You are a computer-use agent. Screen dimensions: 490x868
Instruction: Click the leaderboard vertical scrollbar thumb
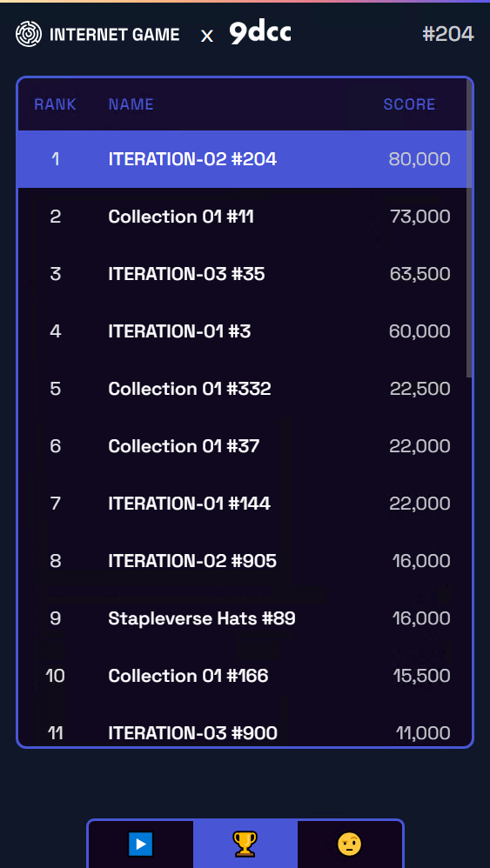pos(469,229)
